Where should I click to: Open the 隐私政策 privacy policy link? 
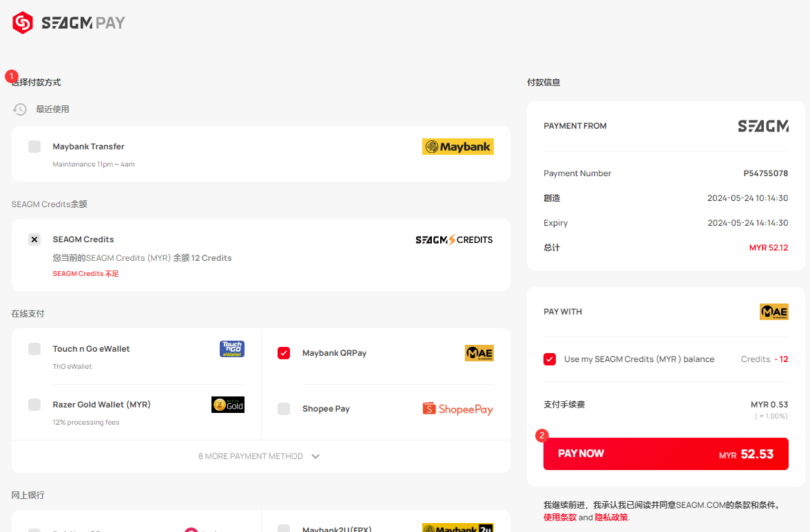tap(611, 517)
